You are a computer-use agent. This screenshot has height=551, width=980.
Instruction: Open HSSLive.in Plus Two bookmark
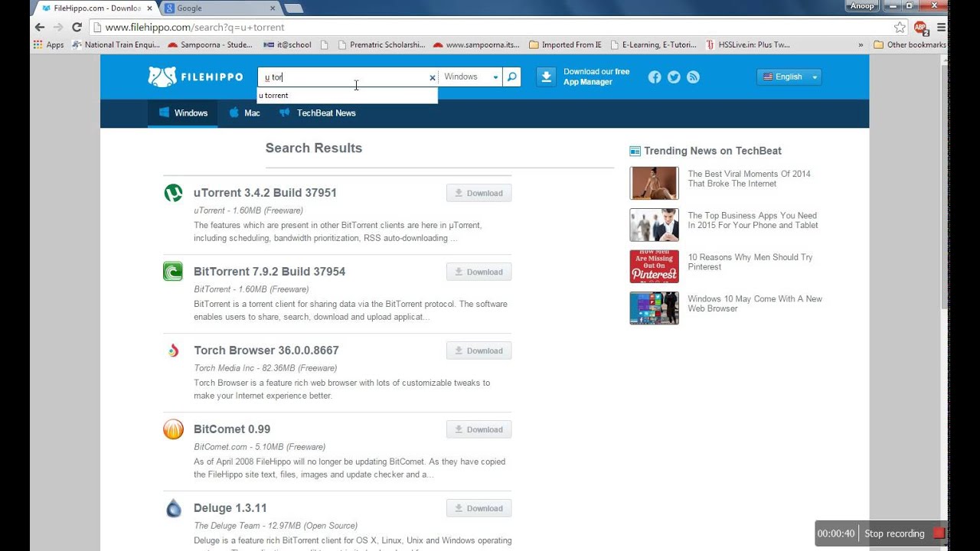point(748,45)
